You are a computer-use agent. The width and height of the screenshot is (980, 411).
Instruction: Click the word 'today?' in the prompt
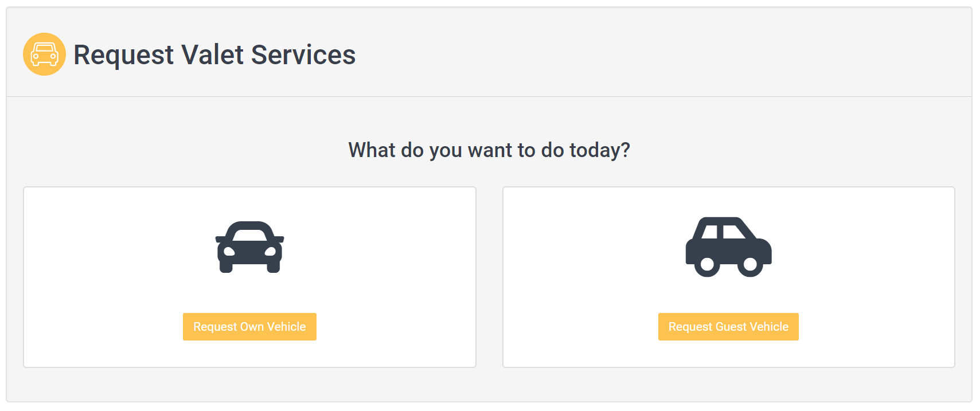tap(600, 150)
